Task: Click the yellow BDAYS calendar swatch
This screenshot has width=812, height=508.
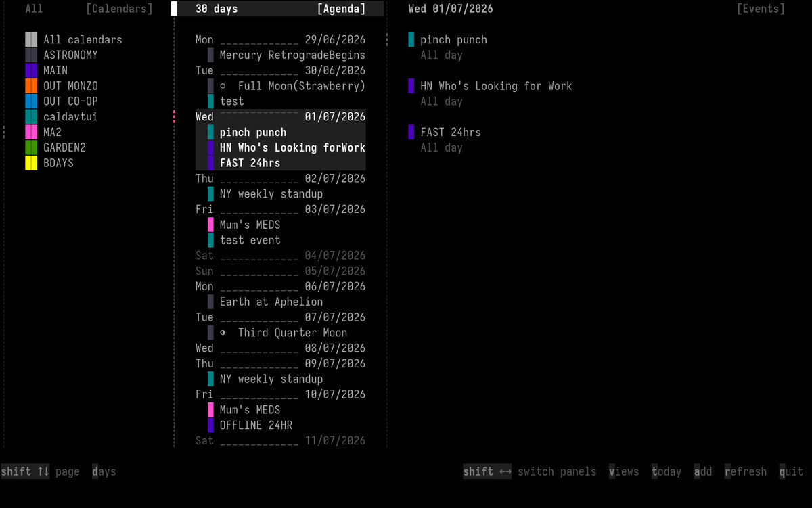Action: tap(31, 163)
